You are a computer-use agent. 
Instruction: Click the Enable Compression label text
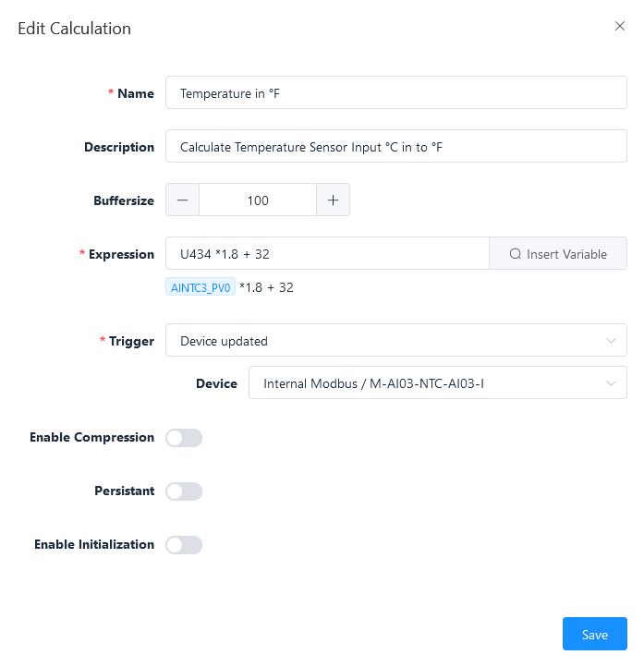click(91, 438)
